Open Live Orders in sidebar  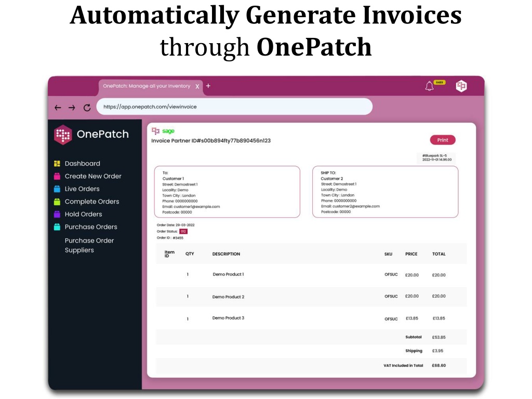pyautogui.click(x=82, y=189)
